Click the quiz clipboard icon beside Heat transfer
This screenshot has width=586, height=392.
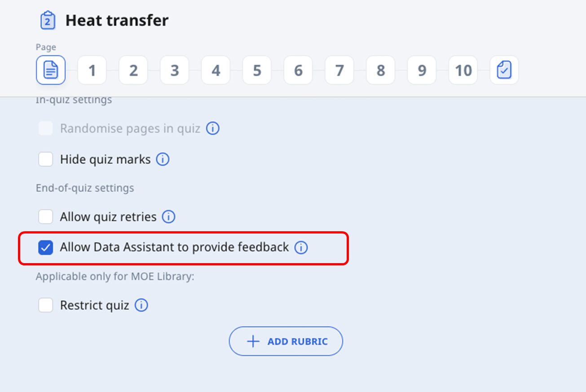pyautogui.click(x=48, y=21)
